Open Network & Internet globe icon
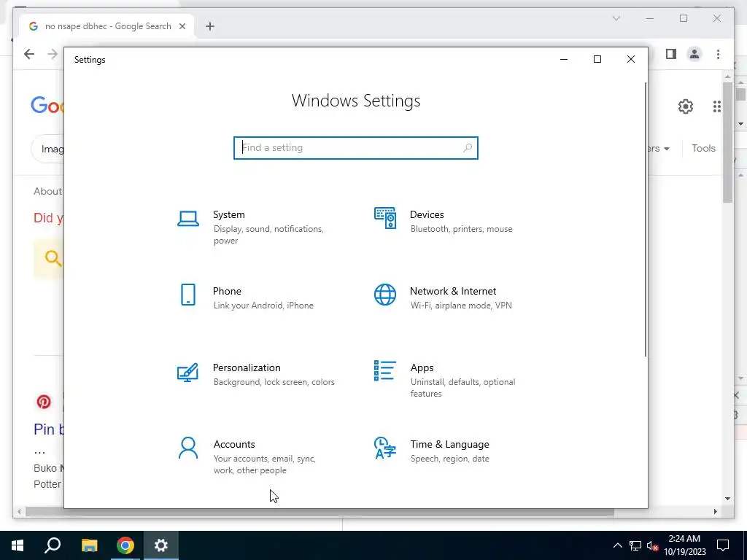747x560 pixels. [385, 295]
